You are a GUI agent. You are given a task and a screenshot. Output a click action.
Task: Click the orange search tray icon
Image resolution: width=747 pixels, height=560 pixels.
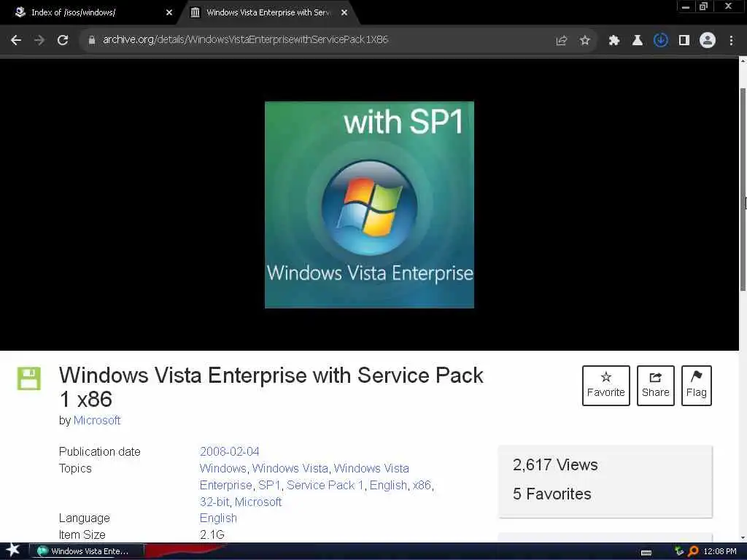coord(693,551)
